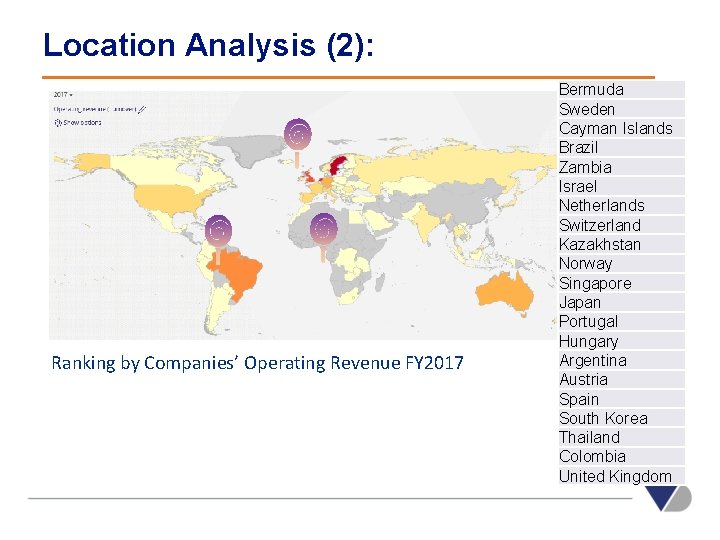
Task: Select Argentina in the country list
Action: 622,360
